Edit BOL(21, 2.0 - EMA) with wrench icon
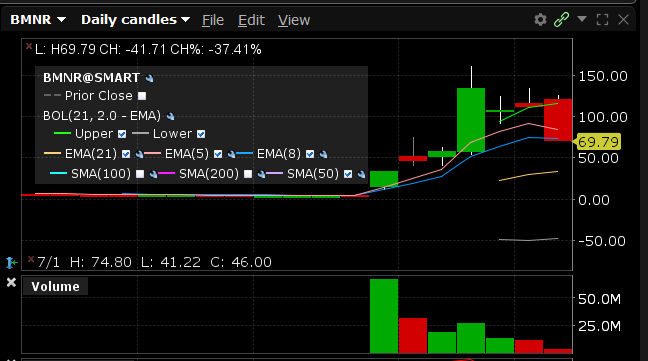 [x=170, y=116]
